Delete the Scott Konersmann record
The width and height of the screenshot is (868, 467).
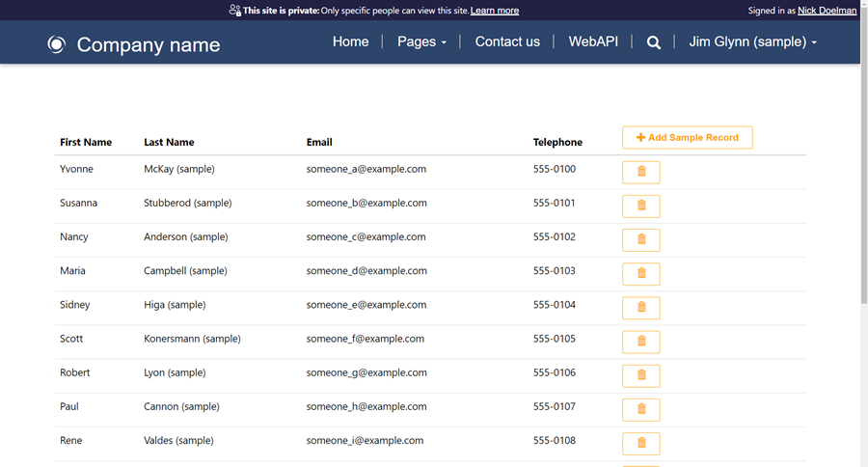(641, 342)
